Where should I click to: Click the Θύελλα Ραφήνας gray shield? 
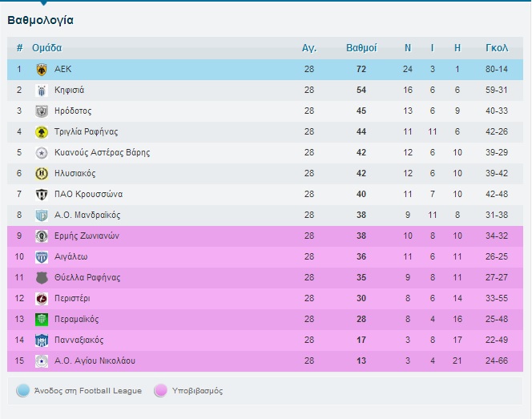(42, 278)
